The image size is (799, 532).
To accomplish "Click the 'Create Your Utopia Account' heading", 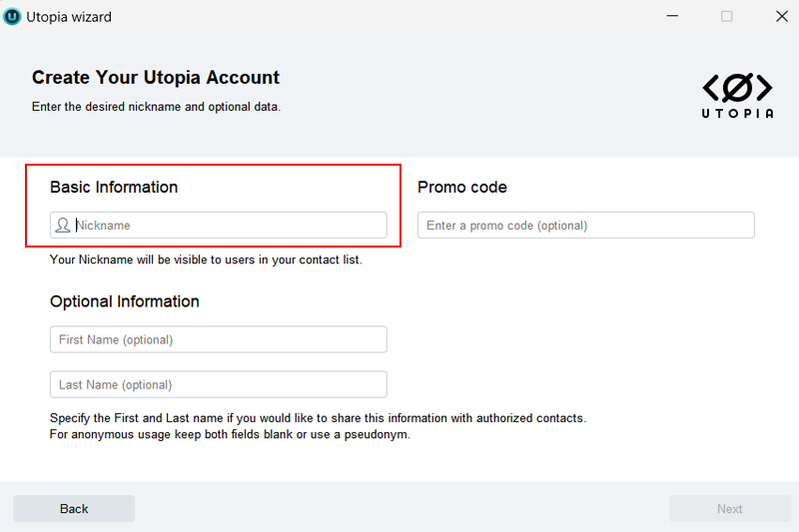I will 156,78.
